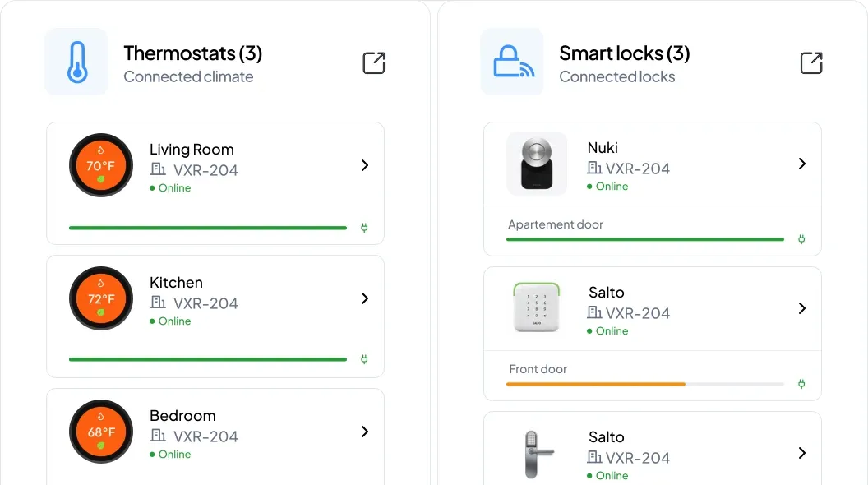Viewport: 868px width, 485px height.
Task: Click the Online status under Bedroom
Action: 170,455
